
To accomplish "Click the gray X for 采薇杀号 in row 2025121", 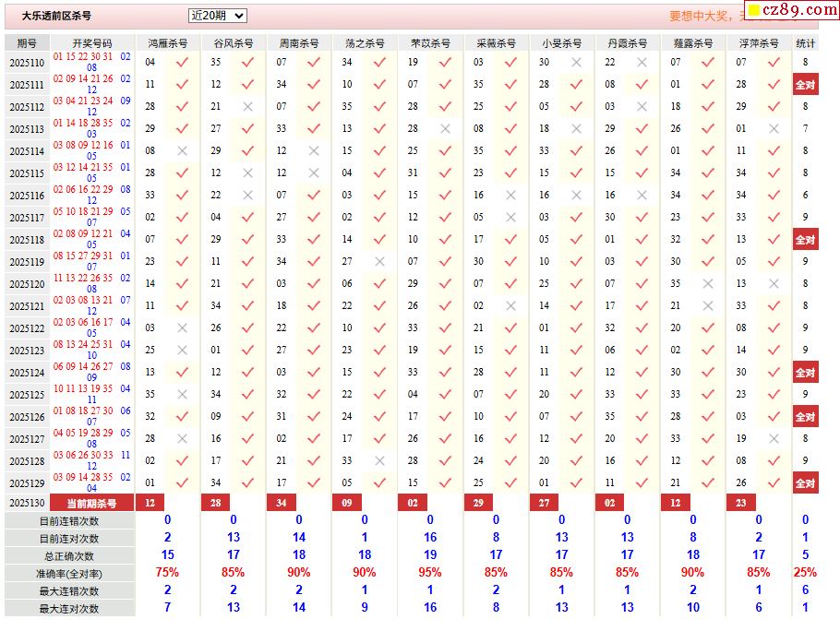I will pyautogui.click(x=510, y=306).
